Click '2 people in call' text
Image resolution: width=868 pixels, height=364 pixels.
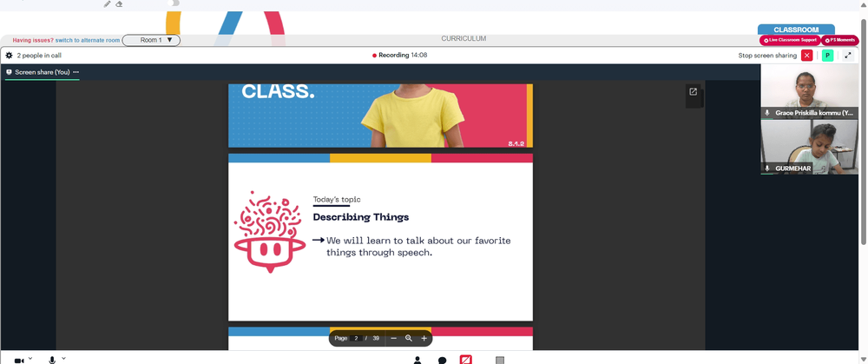coord(39,56)
